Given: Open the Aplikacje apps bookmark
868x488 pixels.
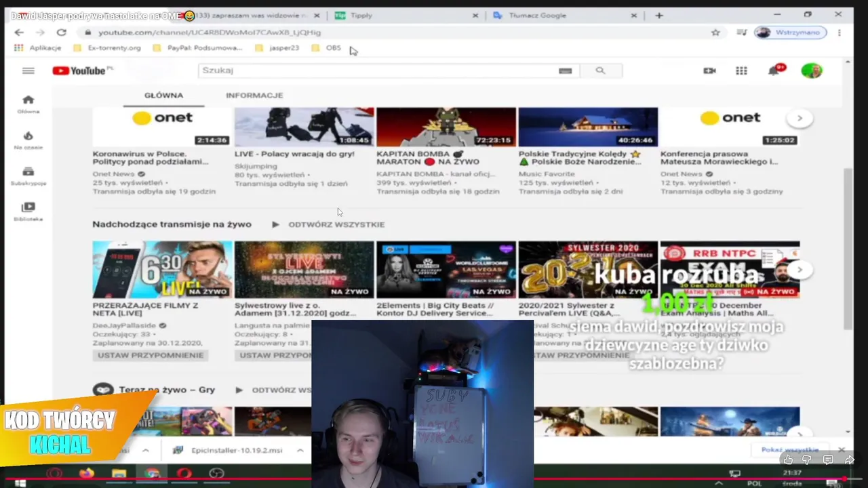Looking at the screenshot, I should click(38, 48).
